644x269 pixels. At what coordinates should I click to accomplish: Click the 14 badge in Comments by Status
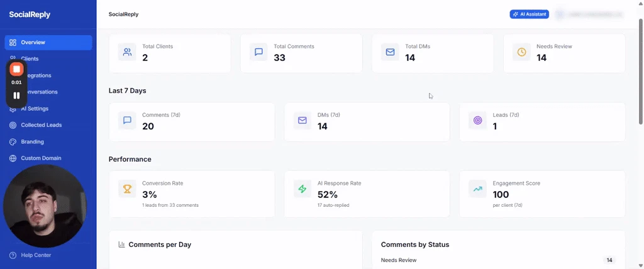[609, 260]
